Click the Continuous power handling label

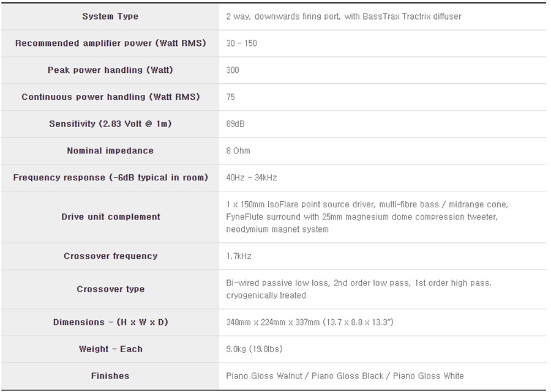point(110,97)
